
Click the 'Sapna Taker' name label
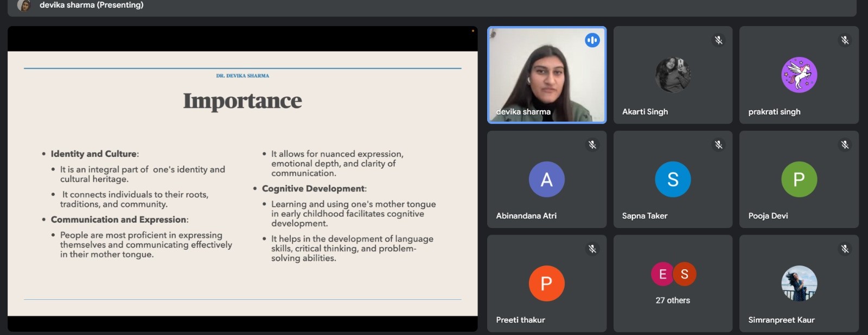point(644,216)
